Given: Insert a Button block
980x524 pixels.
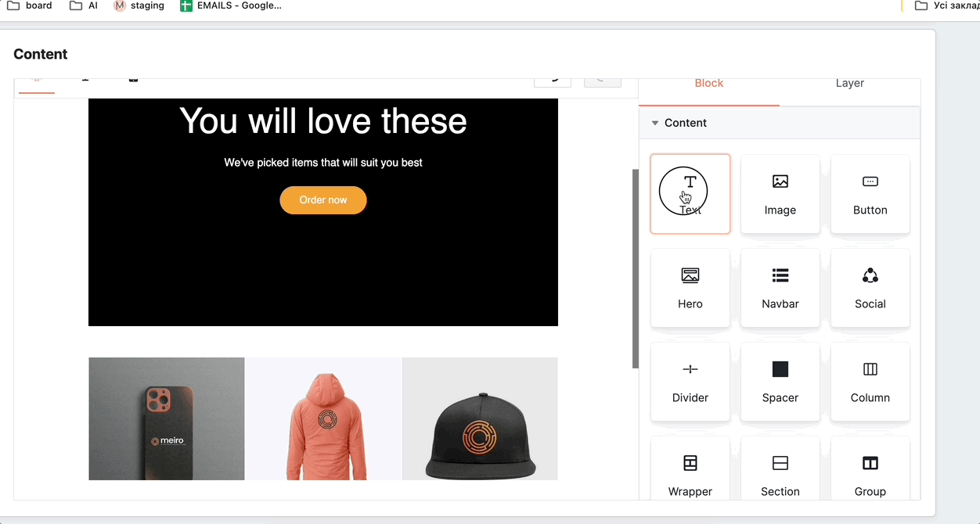Looking at the screenshot, I should click(x=870, y=193).
